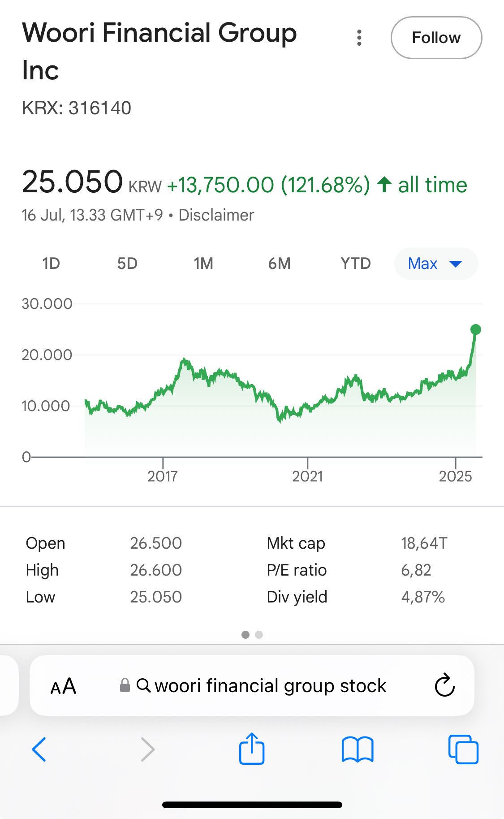Select the 6M chart range
The image size is (504, 819).
(x=280, y=264)
